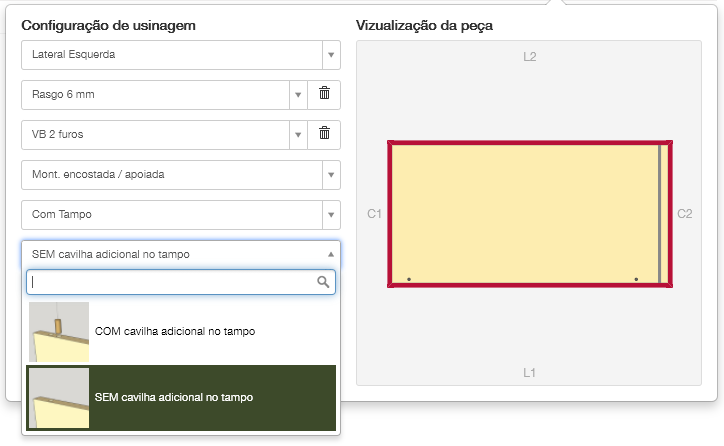Click the Configuração de usinagem heading

(x=109, y=25)
